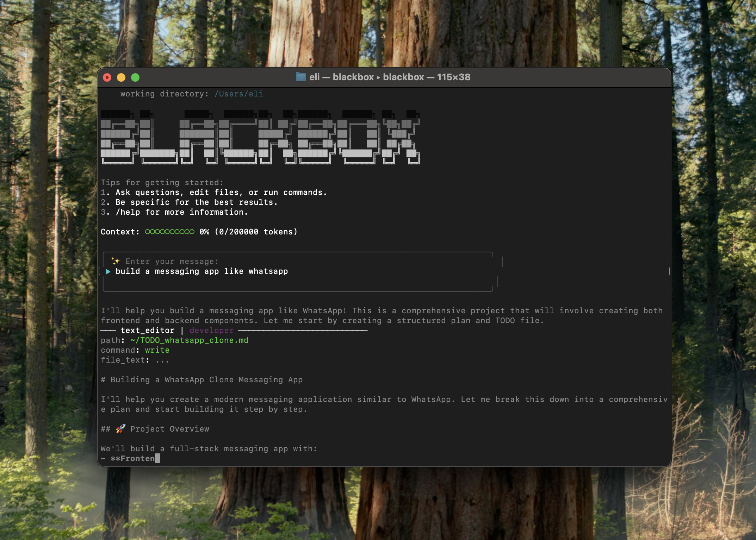This screenshot has width=756, height=540.
Task: Click 'Tips for getting started:' heading
Action: click(162, 183)
